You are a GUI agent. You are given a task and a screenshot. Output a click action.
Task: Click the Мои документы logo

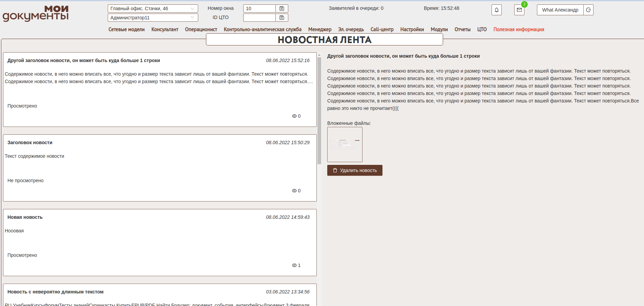pos(36,14)
